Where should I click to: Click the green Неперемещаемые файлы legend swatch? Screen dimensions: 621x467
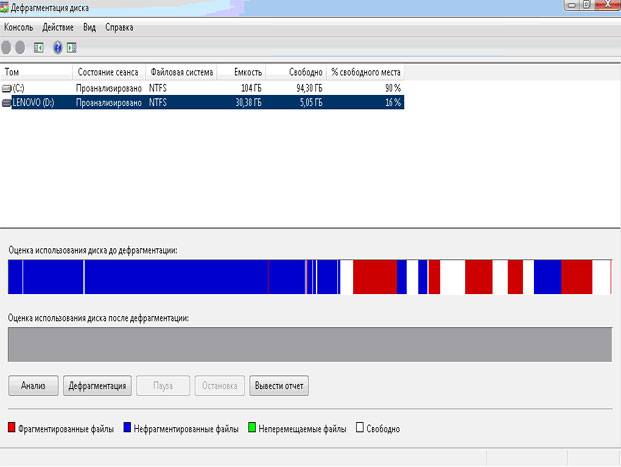click(252, 429)
